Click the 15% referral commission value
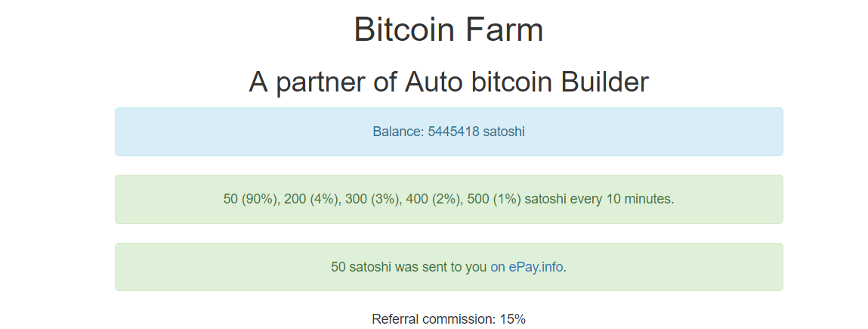 point(512,319)
